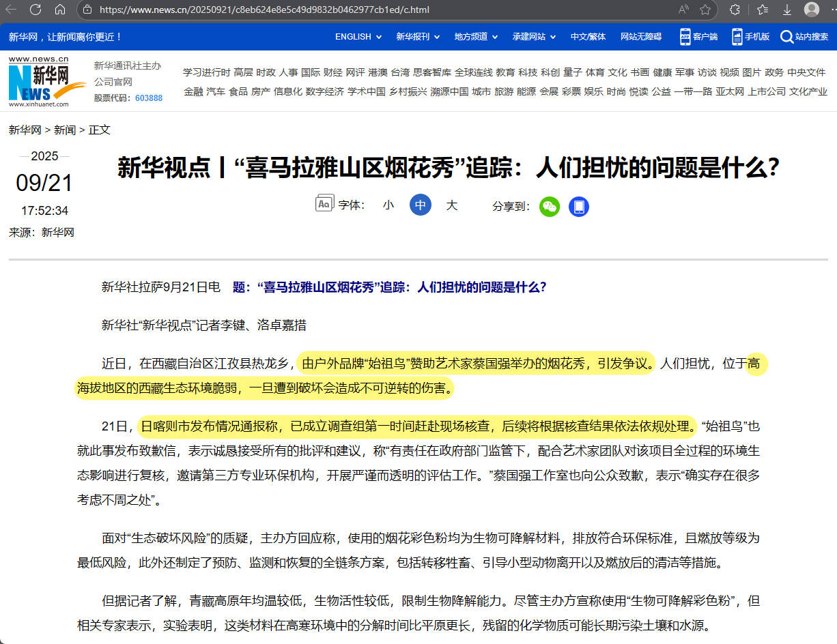Screen dimensions: 837x644
Task: Click the Aa font setting icon near 字体
Action: 324,203
